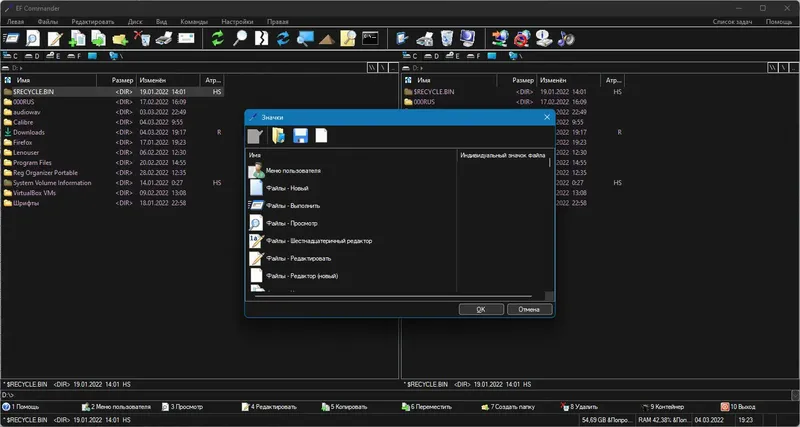
Task: Click the 10 Выход function key button
Action: click(x=738, y=407)
